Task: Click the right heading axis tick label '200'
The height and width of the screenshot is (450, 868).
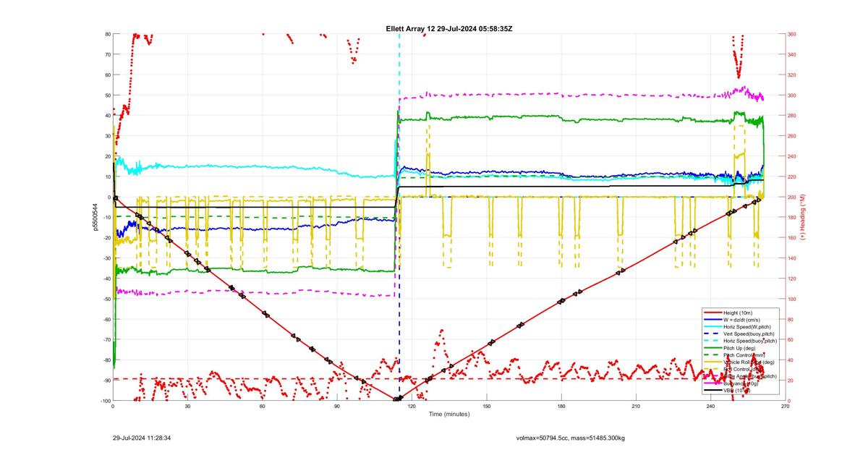Action: (792, 197)
